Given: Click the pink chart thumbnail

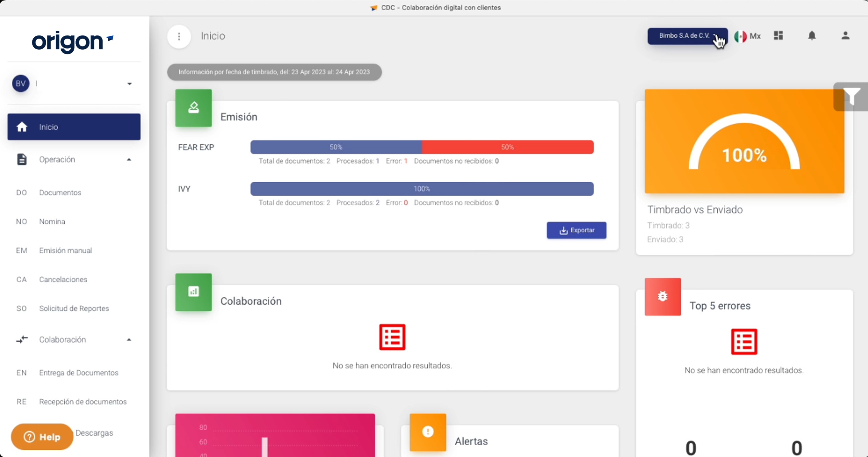Looking at the screenshot, I should pos(275,435).
